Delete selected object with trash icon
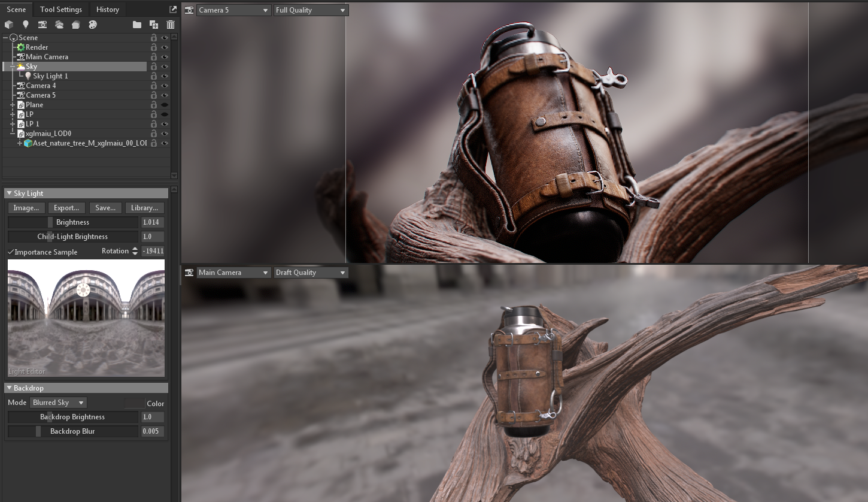Screen dimensions: 868x502 (171, 25)
